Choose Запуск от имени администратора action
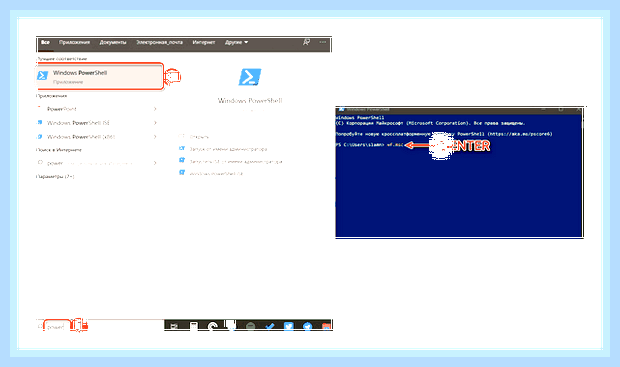The height and width of the screenshot is (367, 620). [228, 149]
